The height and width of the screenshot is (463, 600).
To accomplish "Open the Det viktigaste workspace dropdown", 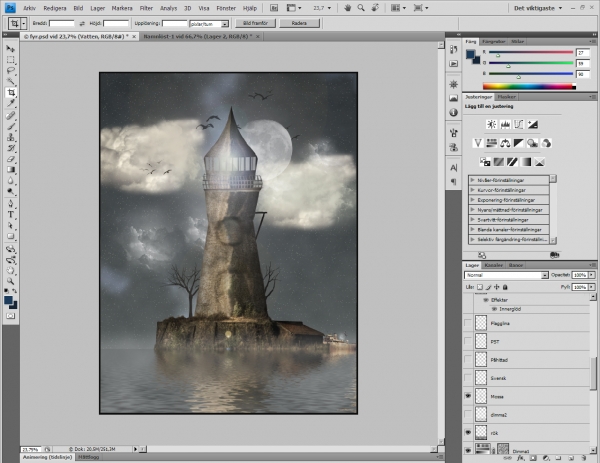I will [538, 8].
